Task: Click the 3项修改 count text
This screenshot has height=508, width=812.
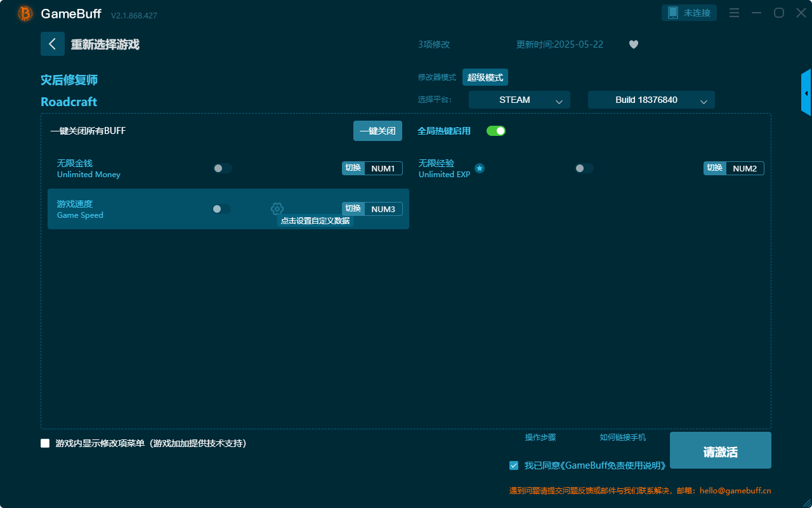Action: (x=434, y=44)
